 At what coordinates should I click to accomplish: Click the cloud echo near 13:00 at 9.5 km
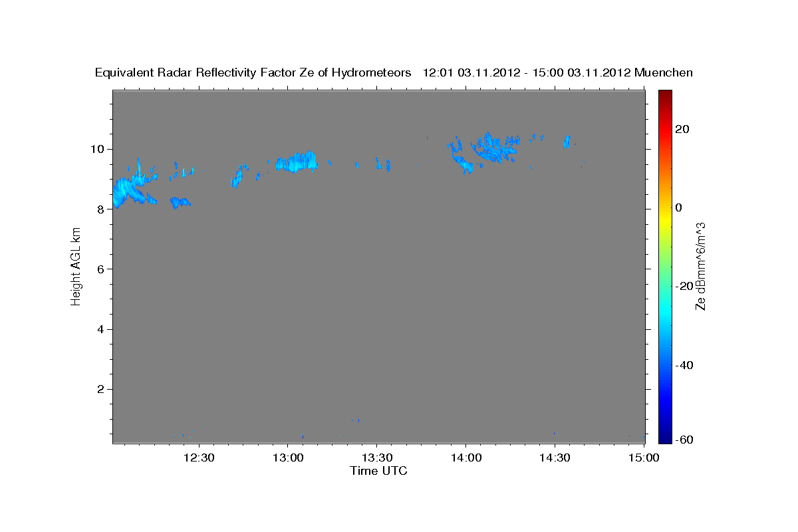[x=296, y=162]
